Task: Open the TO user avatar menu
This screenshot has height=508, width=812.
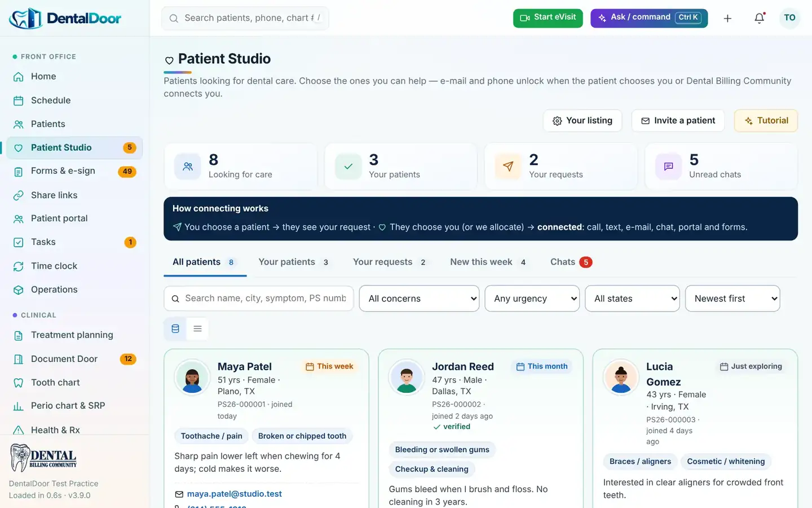Action: (x=789, y=18)
